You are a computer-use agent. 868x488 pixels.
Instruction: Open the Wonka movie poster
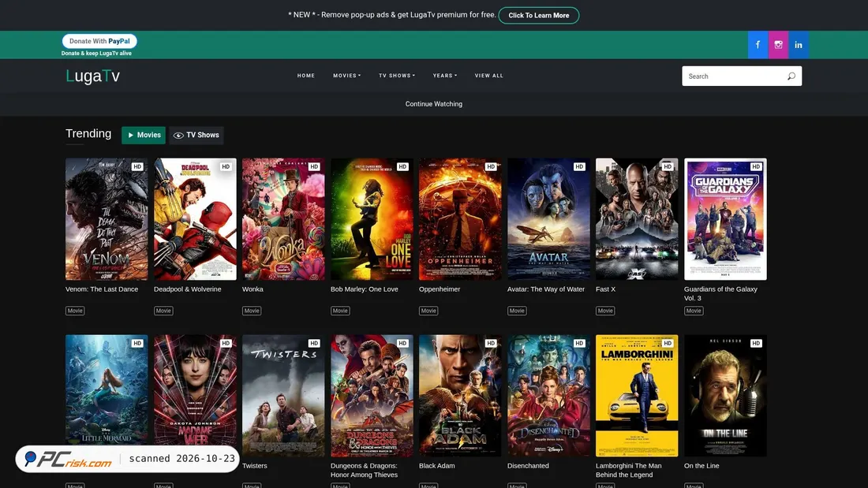283,219
